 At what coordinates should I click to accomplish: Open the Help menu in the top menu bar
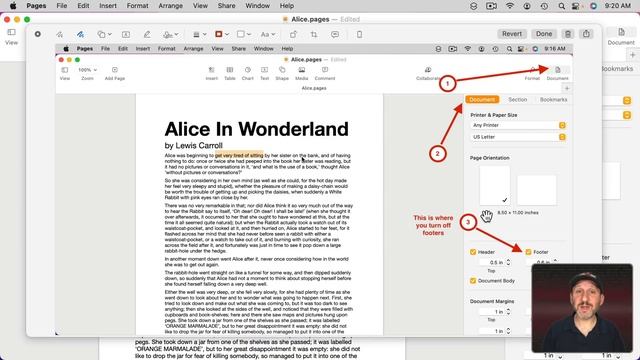point(287,6)
